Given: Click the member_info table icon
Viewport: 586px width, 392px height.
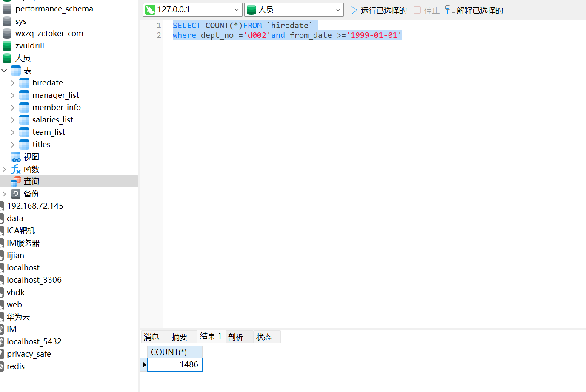Looking at the screenshot, I should click(x=24, y=107).
